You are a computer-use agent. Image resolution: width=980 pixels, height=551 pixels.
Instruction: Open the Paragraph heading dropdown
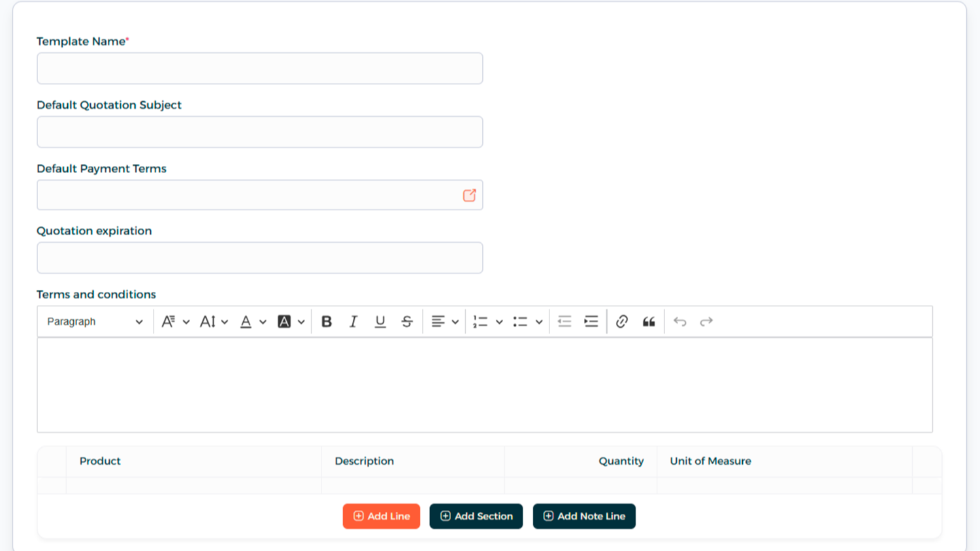click(x=95, y=322)
